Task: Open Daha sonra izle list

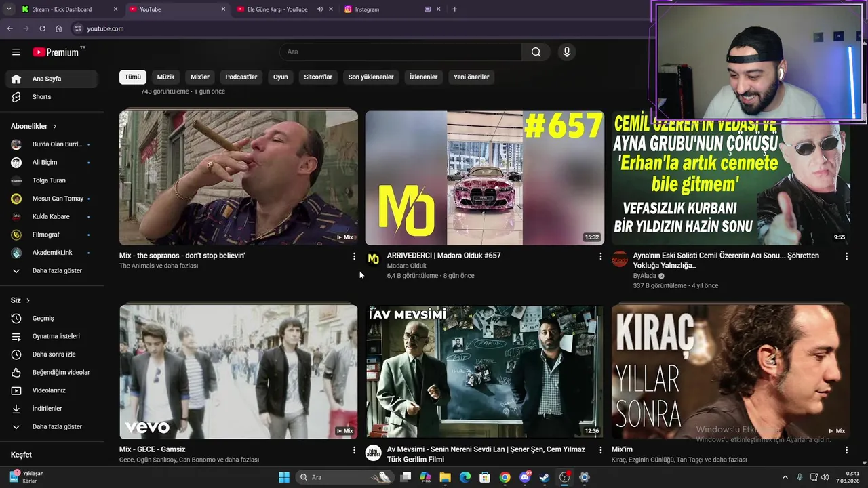Action: (52, 354)
